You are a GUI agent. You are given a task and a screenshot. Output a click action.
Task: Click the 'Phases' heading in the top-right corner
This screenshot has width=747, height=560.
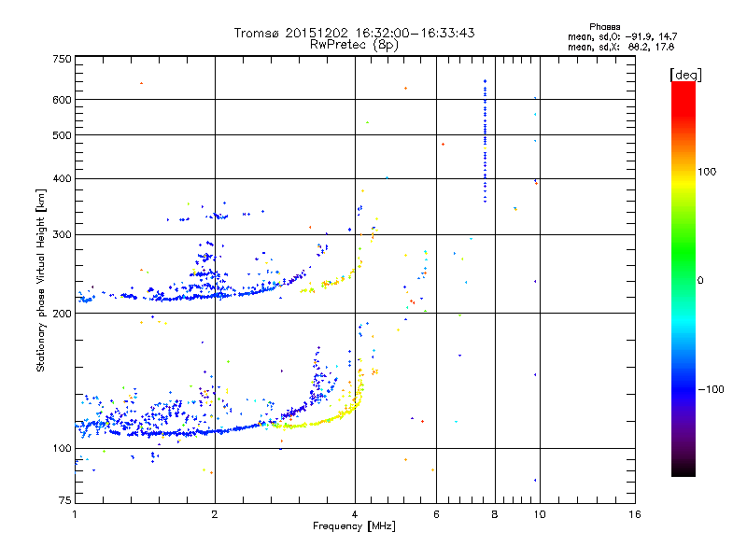tap(604, 27)
